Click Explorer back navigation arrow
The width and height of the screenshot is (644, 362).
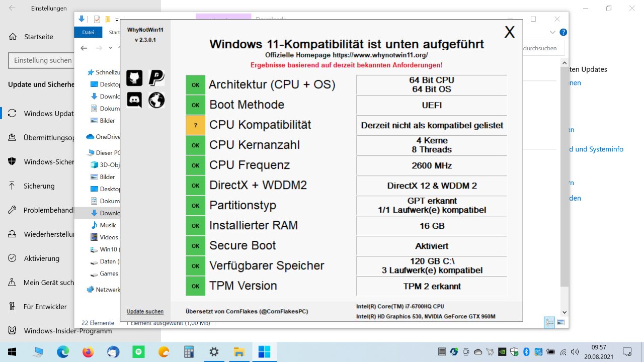(84, 48)
